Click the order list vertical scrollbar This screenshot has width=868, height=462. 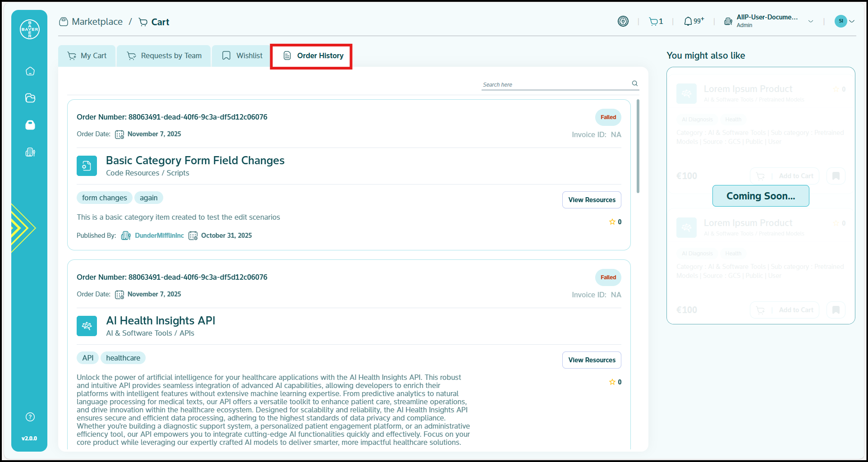[x=638, y=147]
